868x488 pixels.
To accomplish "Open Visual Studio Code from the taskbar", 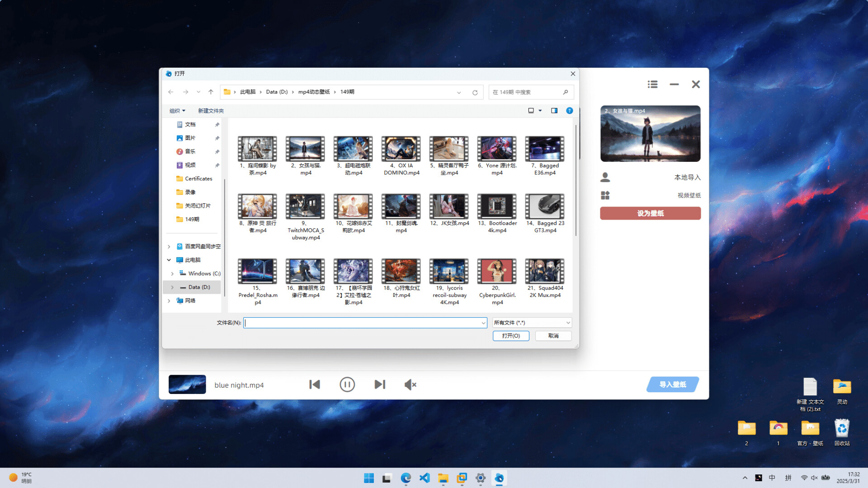I will 425,478.
